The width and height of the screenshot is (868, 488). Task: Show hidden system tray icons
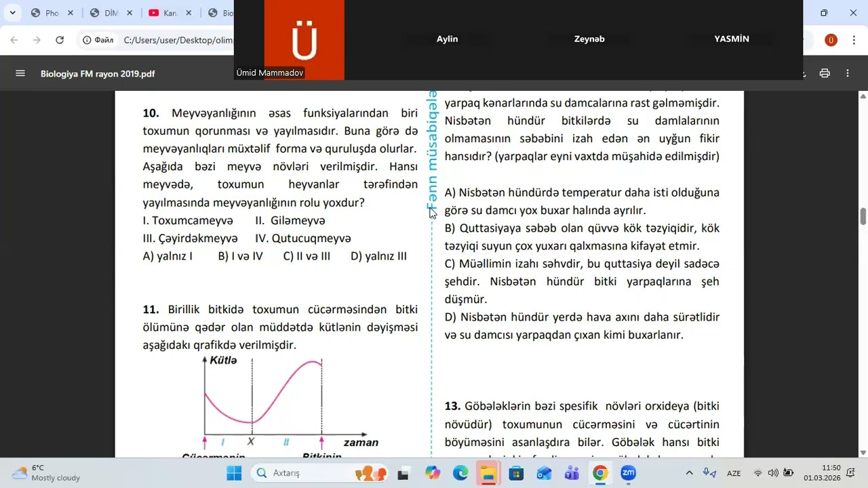click(690, 473)
